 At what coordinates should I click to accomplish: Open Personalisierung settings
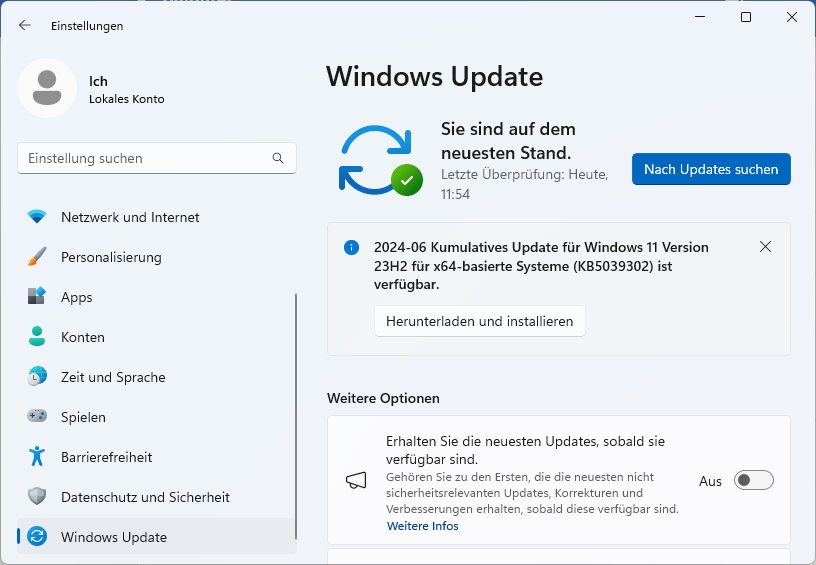156,257
